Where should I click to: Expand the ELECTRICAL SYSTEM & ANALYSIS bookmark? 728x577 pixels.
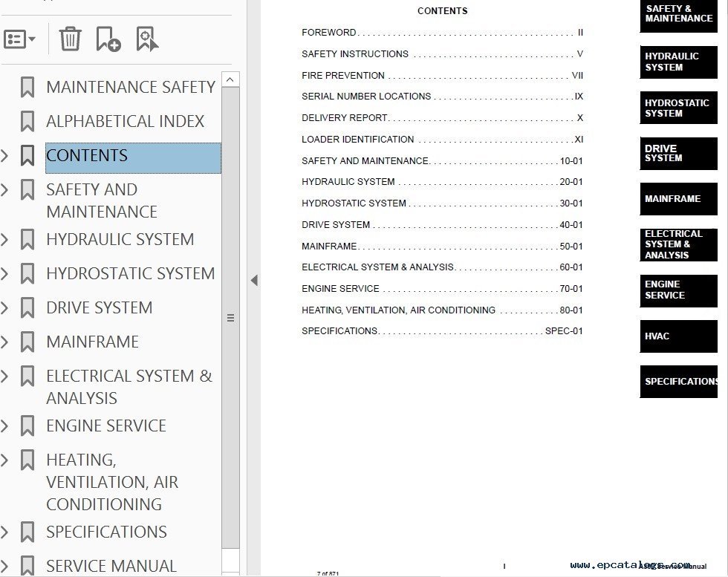(5, 376)
